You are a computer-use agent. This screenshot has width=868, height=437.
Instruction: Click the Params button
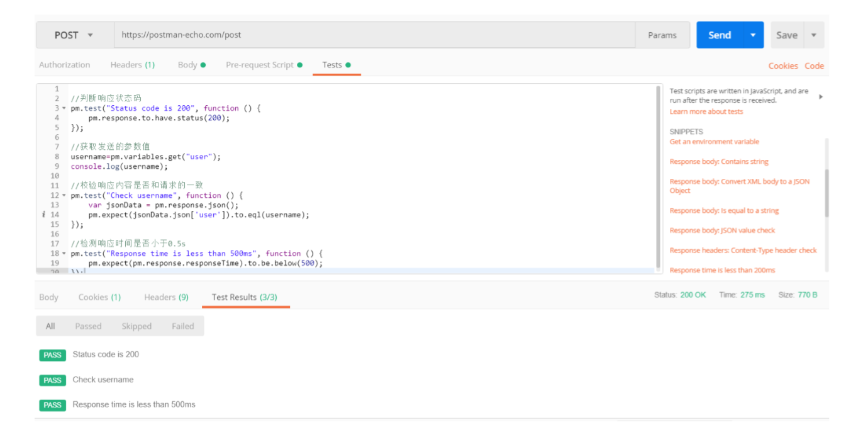tap(662, 35)
